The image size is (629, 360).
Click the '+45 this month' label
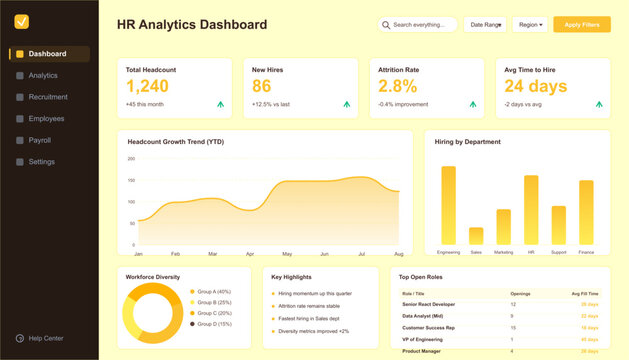point(145,104)
